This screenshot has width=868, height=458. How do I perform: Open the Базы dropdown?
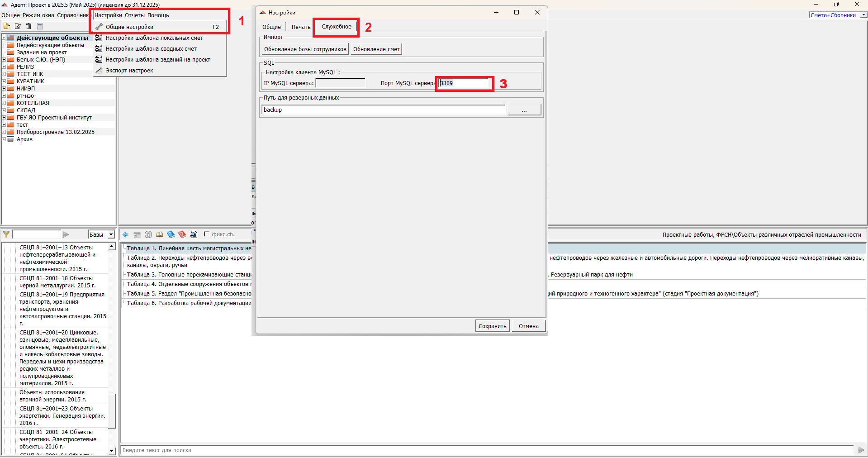click(111, 234)
